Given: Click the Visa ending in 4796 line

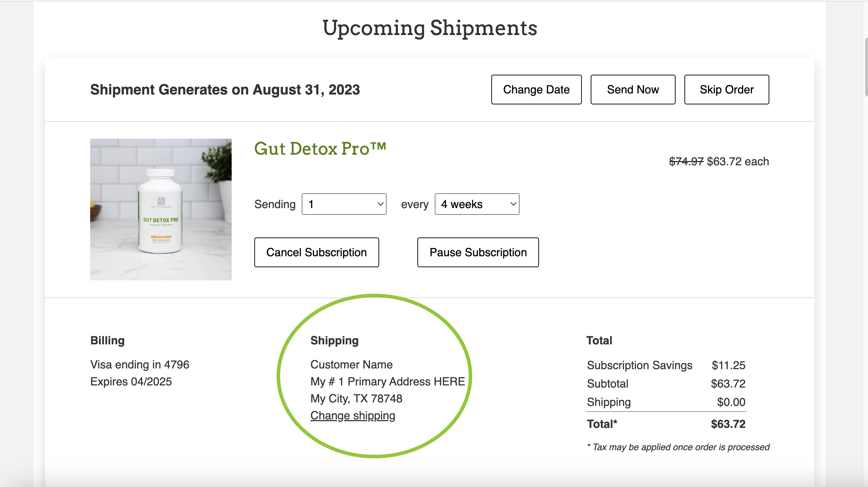Looking at the screenshot, I should (140, 365).
